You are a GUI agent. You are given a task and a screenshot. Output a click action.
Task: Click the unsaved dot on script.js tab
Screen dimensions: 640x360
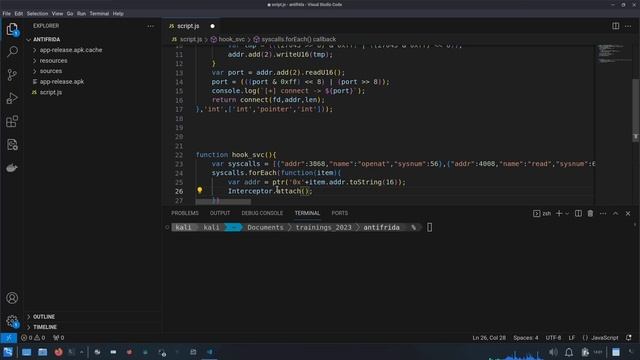(212, 26)
